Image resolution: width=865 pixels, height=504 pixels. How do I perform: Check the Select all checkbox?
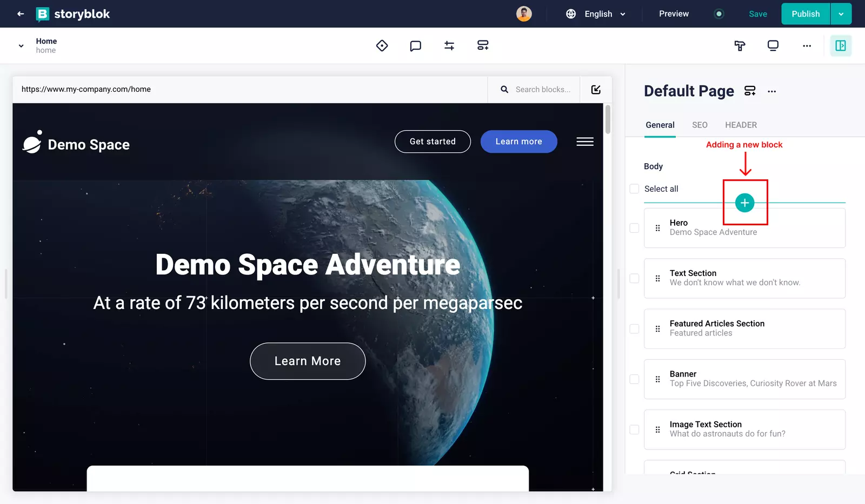coord(634,189)
